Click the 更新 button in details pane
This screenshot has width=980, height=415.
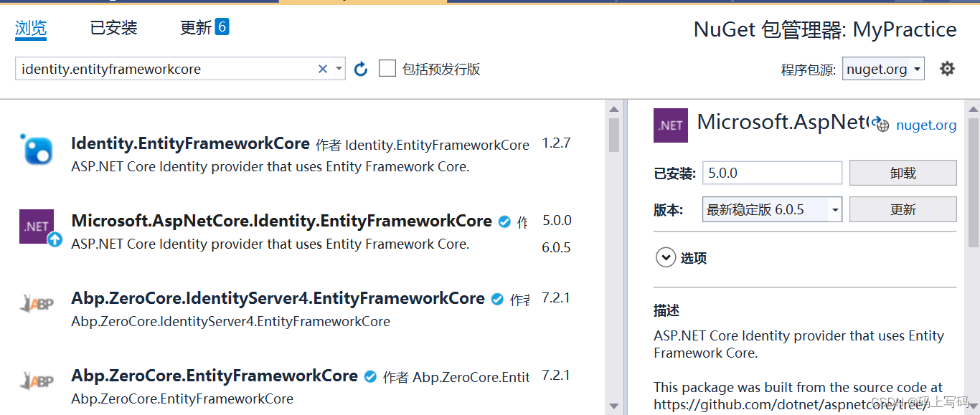point(903,209)
